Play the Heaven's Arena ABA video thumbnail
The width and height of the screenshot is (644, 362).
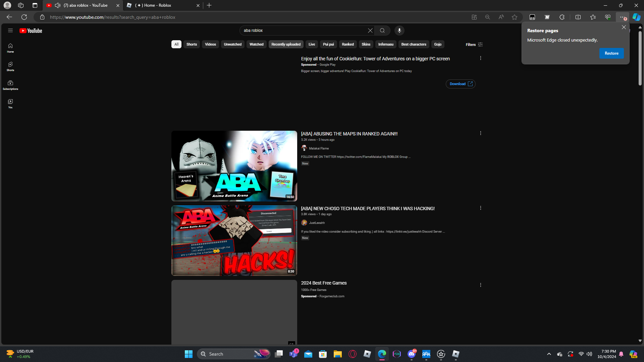click(234, 166)
